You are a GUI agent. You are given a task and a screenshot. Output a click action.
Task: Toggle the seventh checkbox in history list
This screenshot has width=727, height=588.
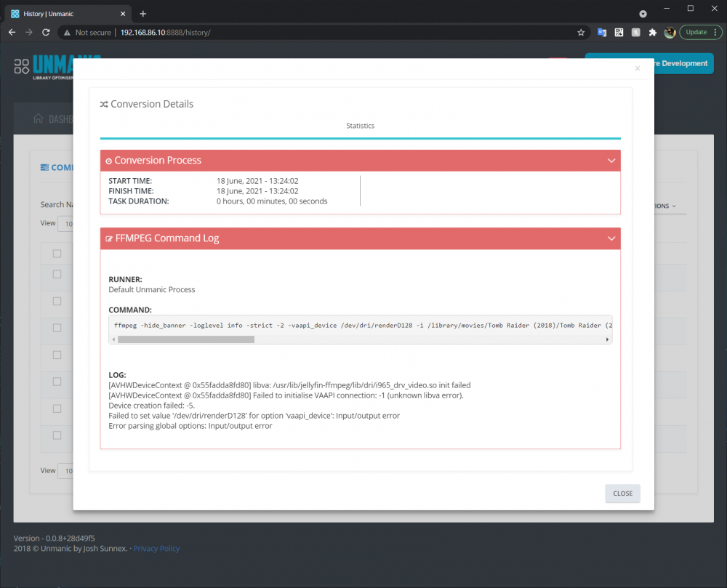pyautogui.click(x=57, y=408)
